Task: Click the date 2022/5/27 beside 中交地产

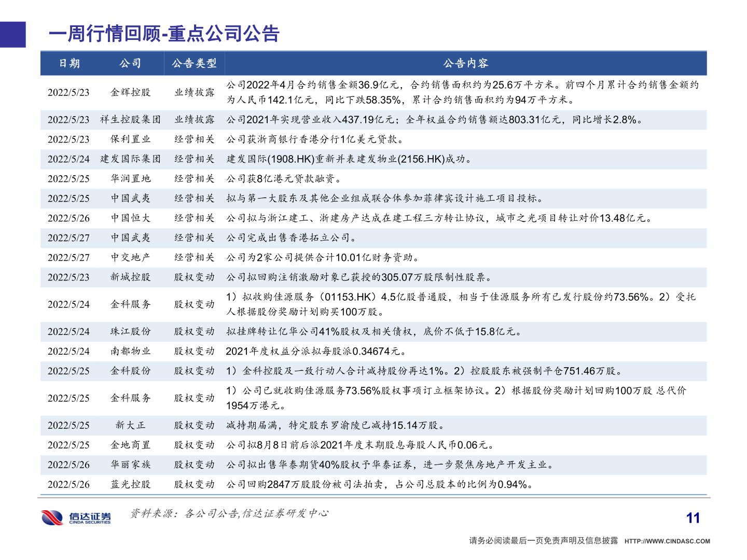Action: [x=68, y=258]
